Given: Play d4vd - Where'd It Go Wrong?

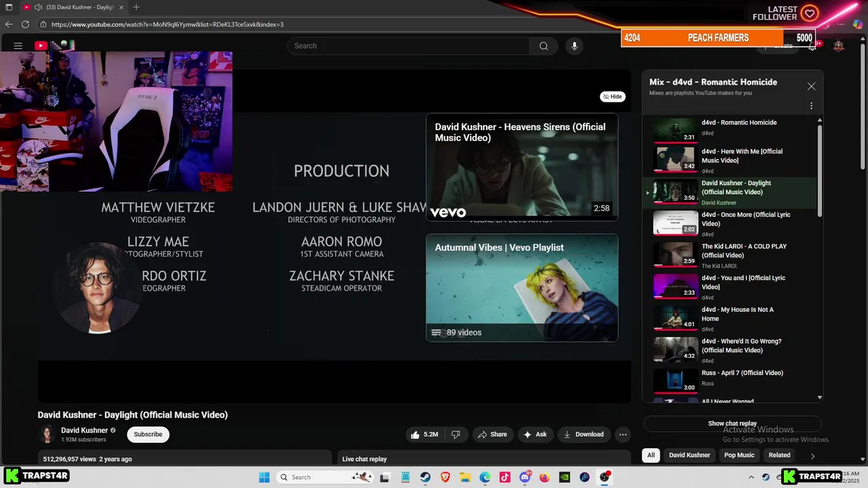Looking at the screenshot, I should click(730, 350).
